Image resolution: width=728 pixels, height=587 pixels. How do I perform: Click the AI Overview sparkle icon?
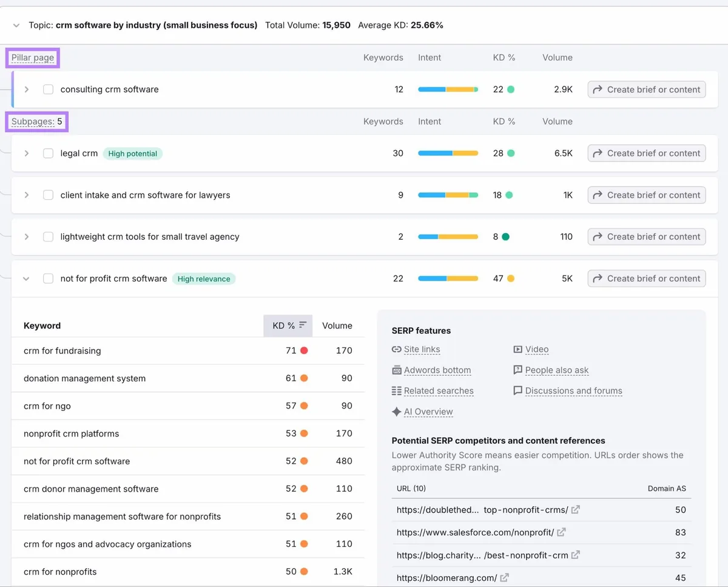(397, 412)
